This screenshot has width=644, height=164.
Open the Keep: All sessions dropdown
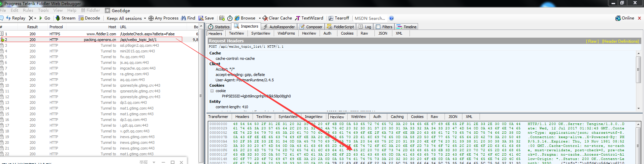pos(126,18)
